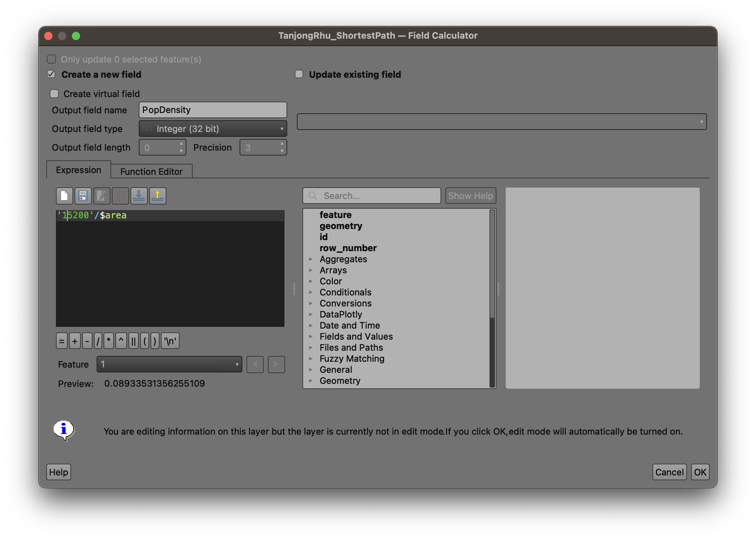Insert the division operator button

tap(98, 341)
